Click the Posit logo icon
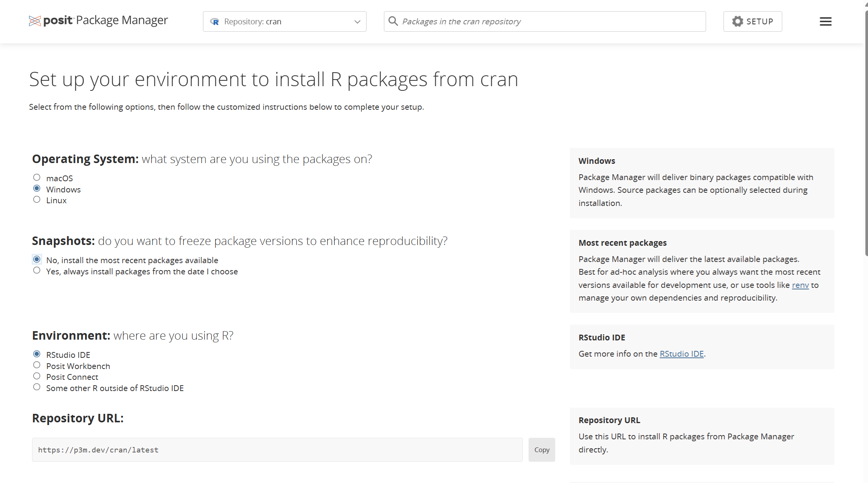 tap(34, 21)
